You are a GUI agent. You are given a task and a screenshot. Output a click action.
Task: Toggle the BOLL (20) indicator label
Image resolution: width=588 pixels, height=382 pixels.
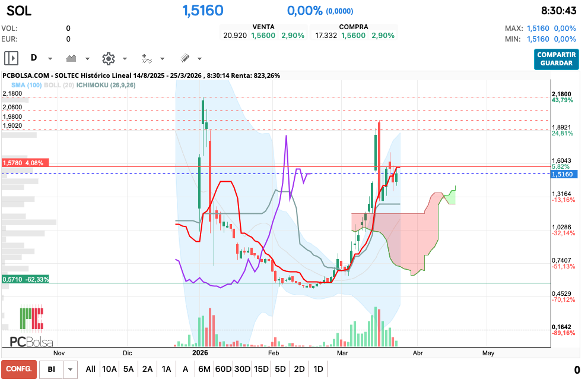click(x=59, y=86)
